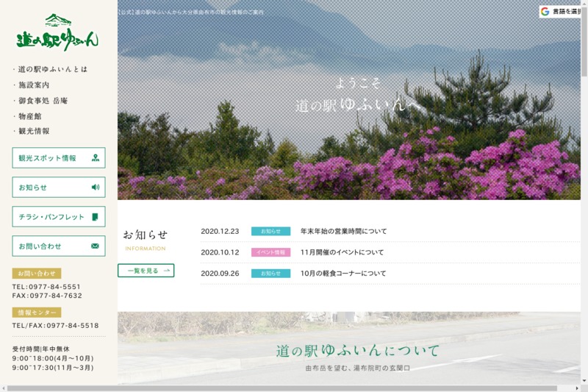Click the 道の駅ゆふいん logo

tap(58, 33)
